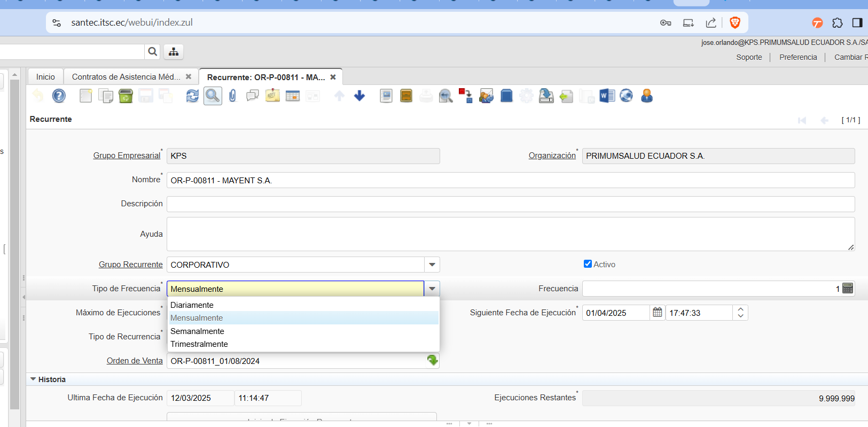Image resolution: width=868 pixels, height=427 pixels.
Task: Click the Word document export icon
Action: pyautogui.click(x=607, y=96)
